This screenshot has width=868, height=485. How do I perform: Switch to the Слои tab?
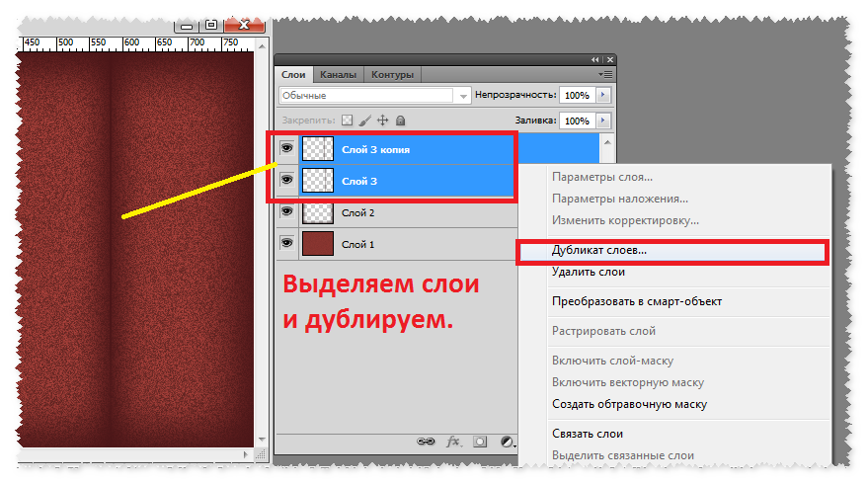pos(293,74)
